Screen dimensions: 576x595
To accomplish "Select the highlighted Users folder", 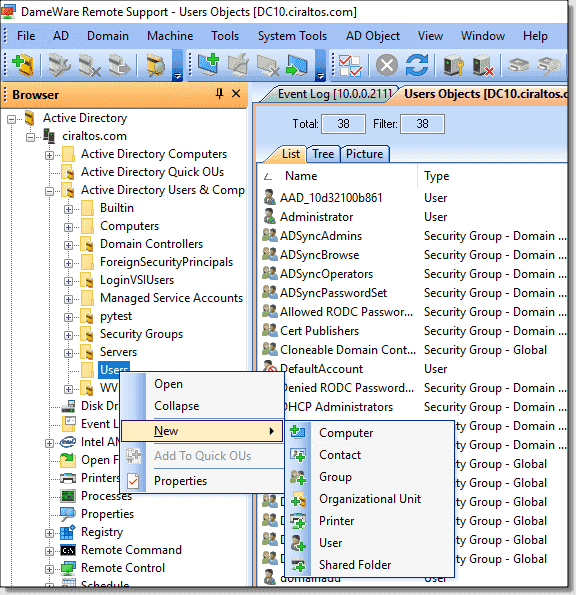I will click(x=114, y=370).
